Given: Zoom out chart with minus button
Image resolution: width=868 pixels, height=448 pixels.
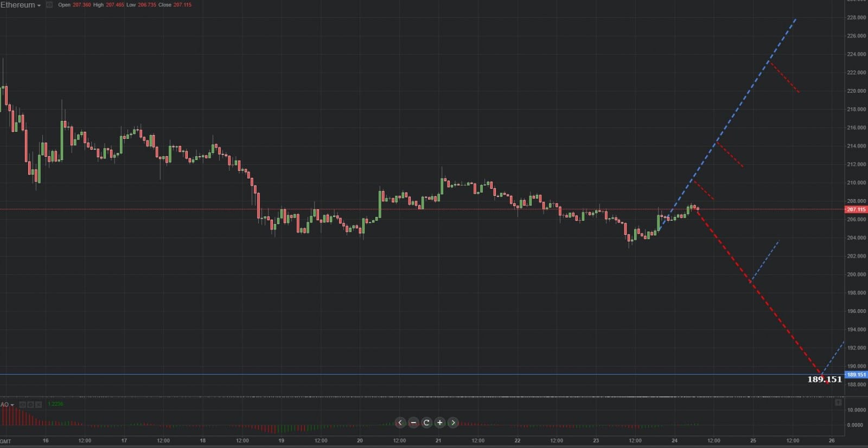Looking at the screenshot, I should (x=413, y=423).
